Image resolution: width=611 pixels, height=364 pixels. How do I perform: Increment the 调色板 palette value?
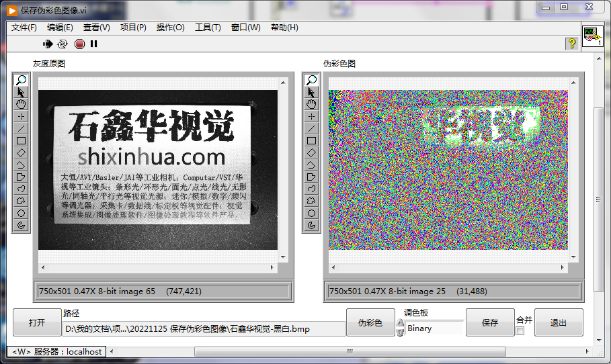400,324
